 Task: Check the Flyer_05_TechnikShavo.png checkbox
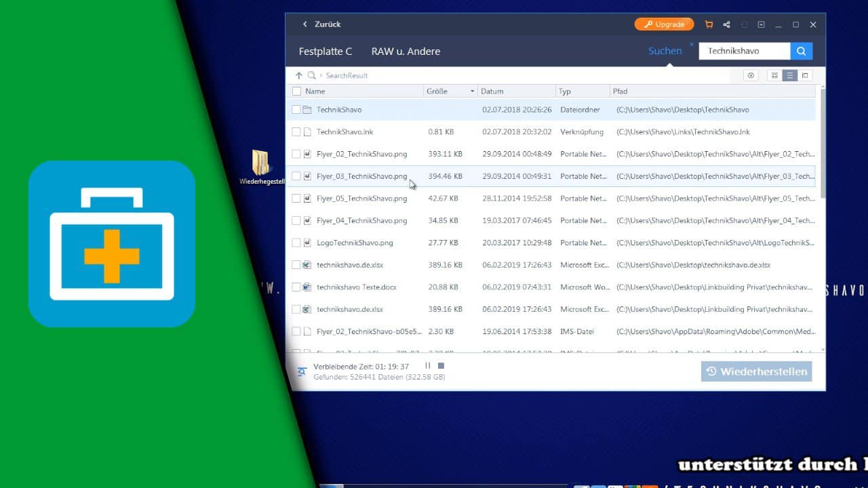pos(296,199)
